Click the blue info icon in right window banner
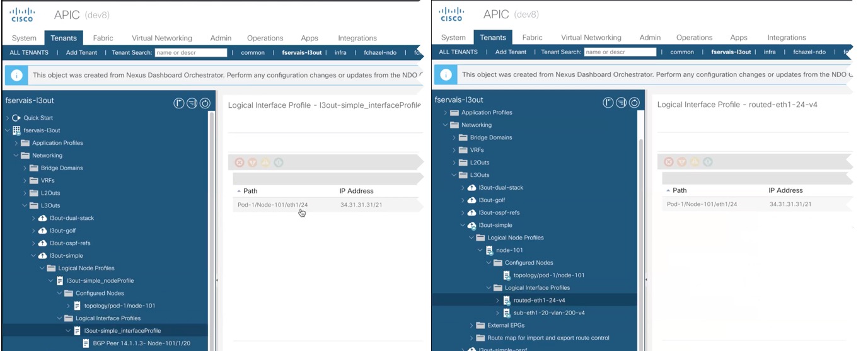 pyautogui.click(x=446, y=74)
